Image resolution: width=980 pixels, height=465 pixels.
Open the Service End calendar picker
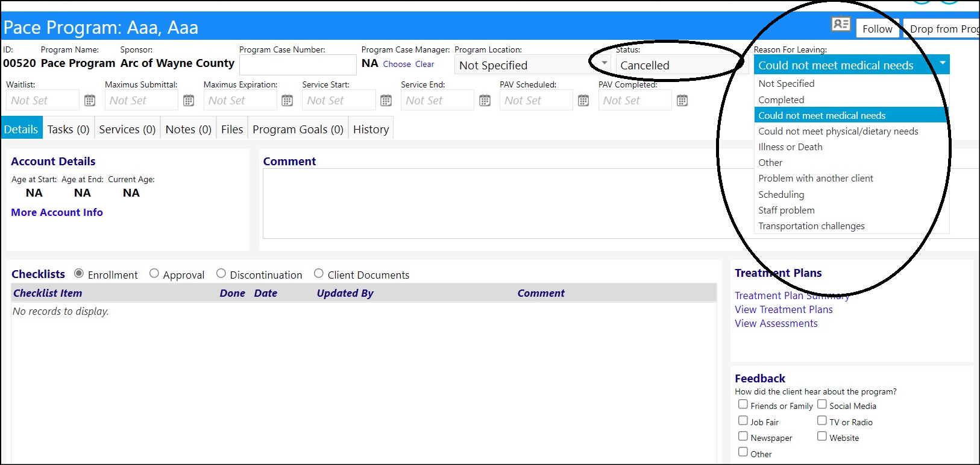point(485,101)
